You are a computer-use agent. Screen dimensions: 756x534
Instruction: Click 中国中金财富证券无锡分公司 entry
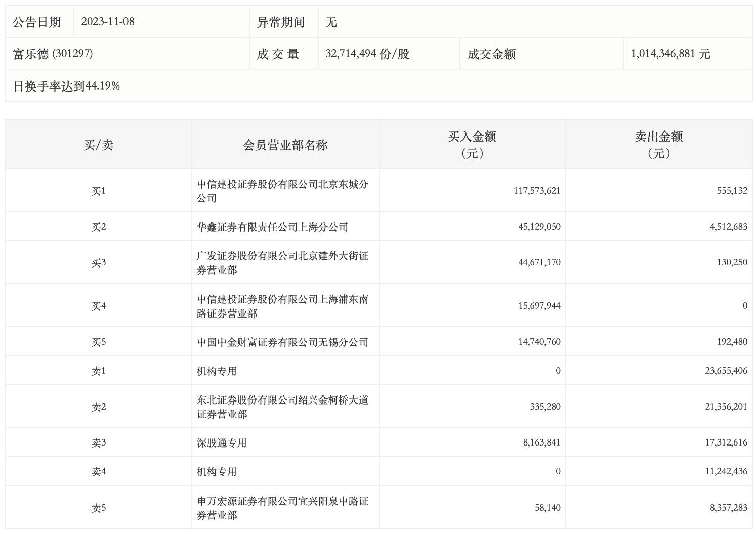[x=282, y=342]
